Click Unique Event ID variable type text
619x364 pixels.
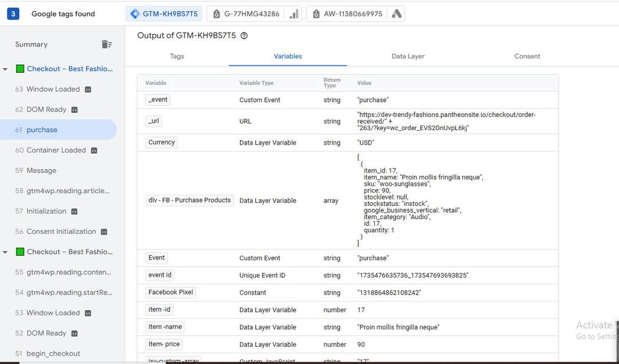pyautogui.click(x=262, y=275)
